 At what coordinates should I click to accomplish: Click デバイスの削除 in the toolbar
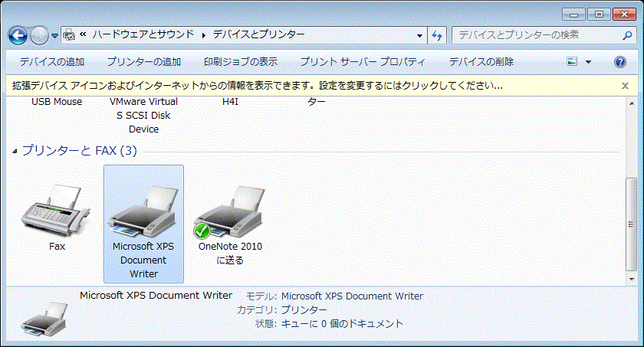481,61
